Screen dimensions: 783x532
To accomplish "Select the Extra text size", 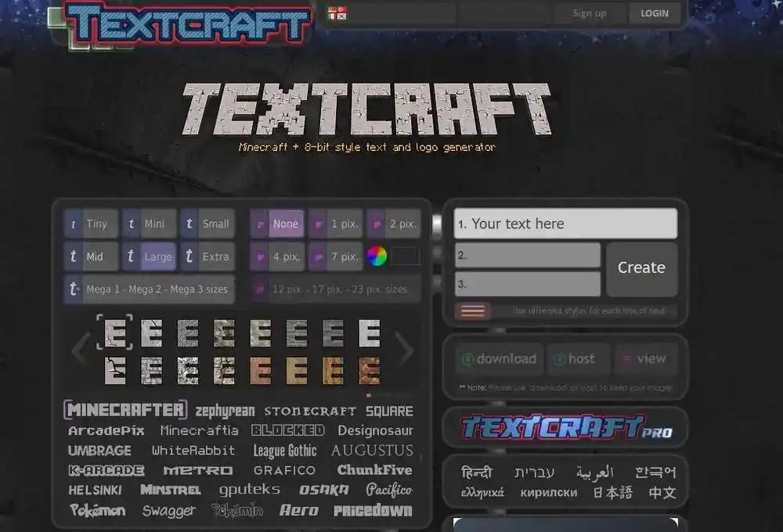I will point(207,257).
